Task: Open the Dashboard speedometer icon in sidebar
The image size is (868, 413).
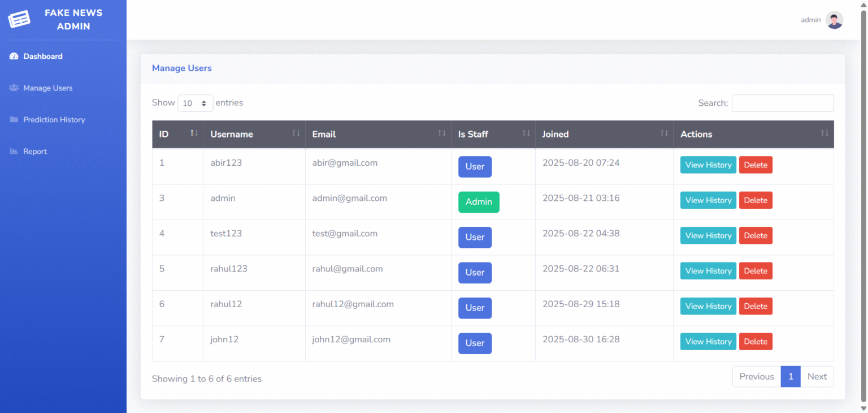Action: [14, 56]
